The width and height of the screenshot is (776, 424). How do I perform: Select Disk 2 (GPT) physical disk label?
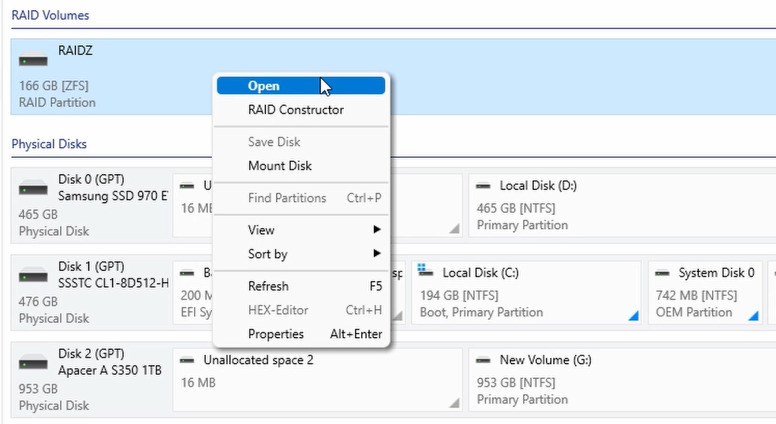[x=92, y=353]
